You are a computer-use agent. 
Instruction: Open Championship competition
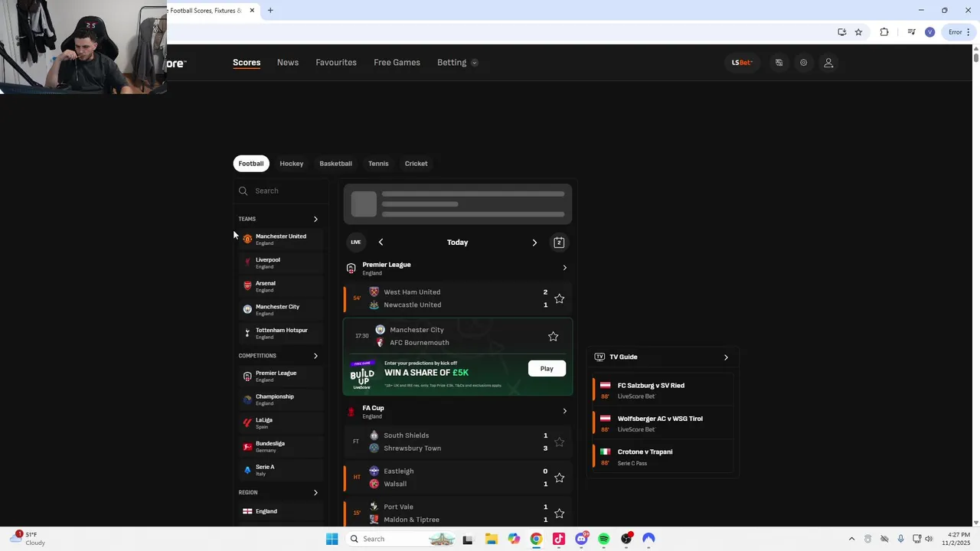coord(279,399)
